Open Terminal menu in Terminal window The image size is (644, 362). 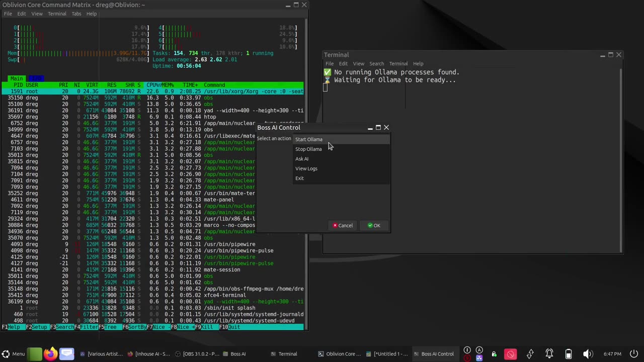click(x=398, y=64)
